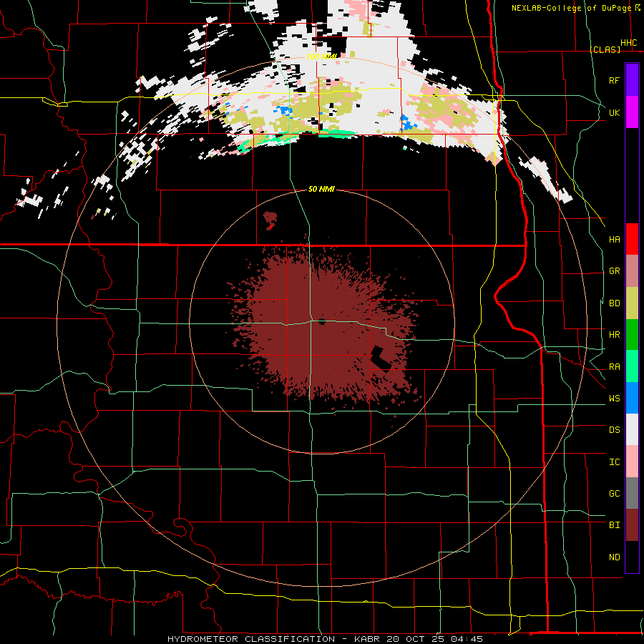This screenshot has width=644, height=644.
Task: Click the 'RA' legend label
Action: [x=614, y=367]
